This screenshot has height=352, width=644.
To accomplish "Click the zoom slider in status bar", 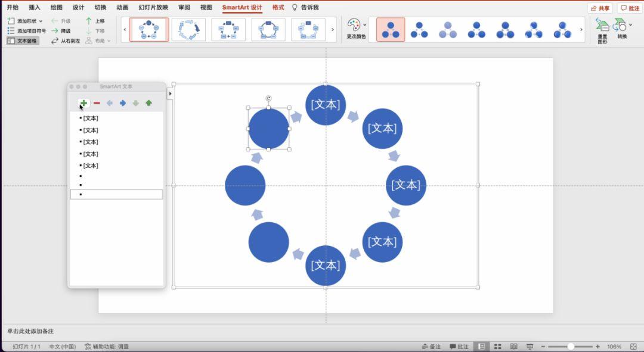I will click(x=570, y=347).
